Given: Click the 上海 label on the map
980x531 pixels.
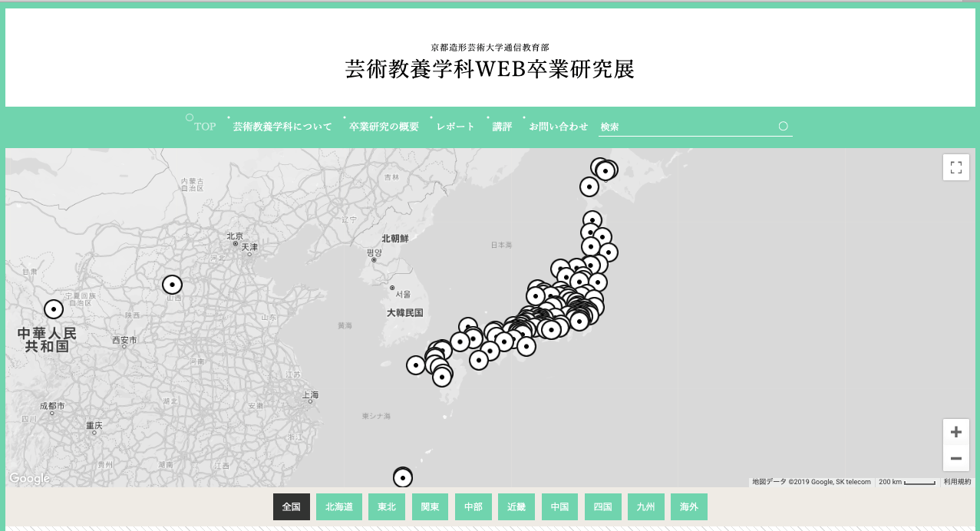Looking at the screenshot, I should [311, 395].
